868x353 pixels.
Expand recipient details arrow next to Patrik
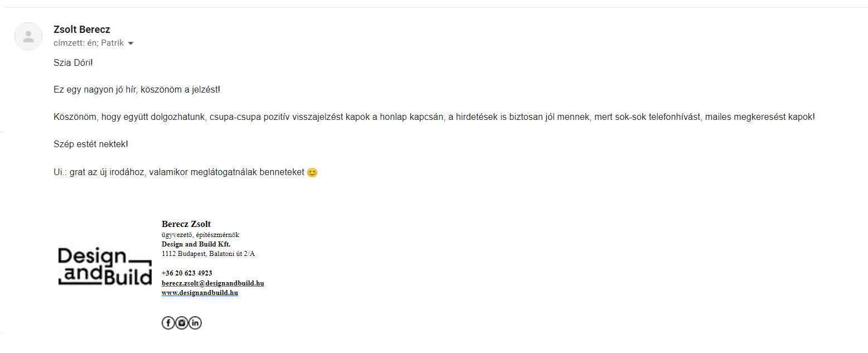pos(130,43)
